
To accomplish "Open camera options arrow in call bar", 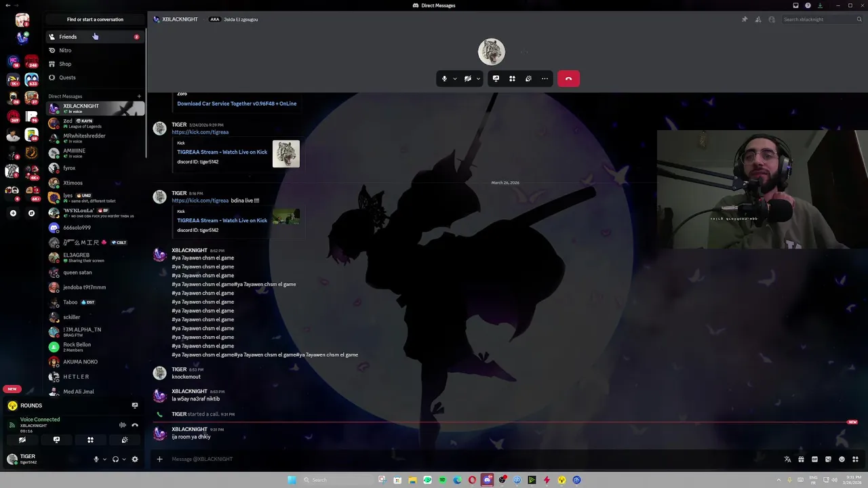I will point(478,79).
